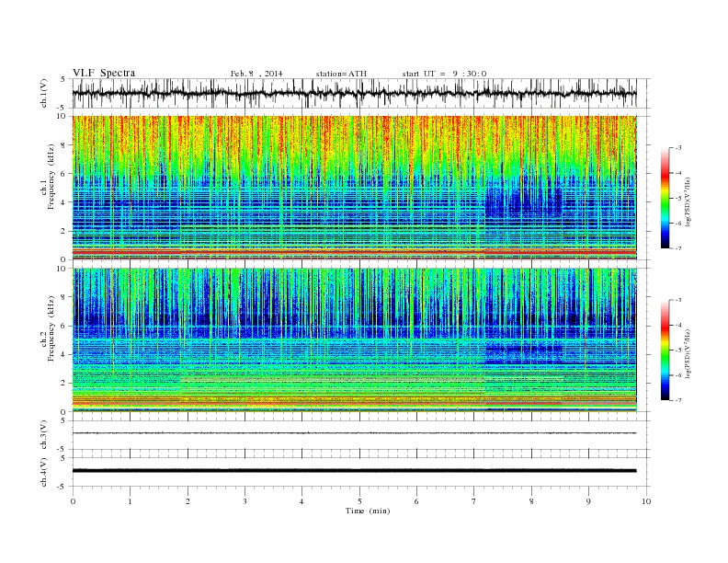Click the "5" minute tick label on time axis

[359, 501]
